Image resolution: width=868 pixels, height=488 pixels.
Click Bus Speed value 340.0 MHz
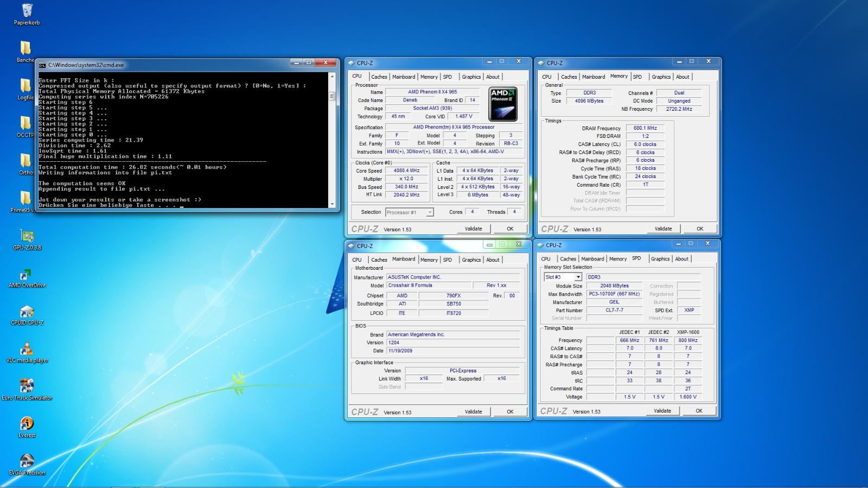pos(406,187)
